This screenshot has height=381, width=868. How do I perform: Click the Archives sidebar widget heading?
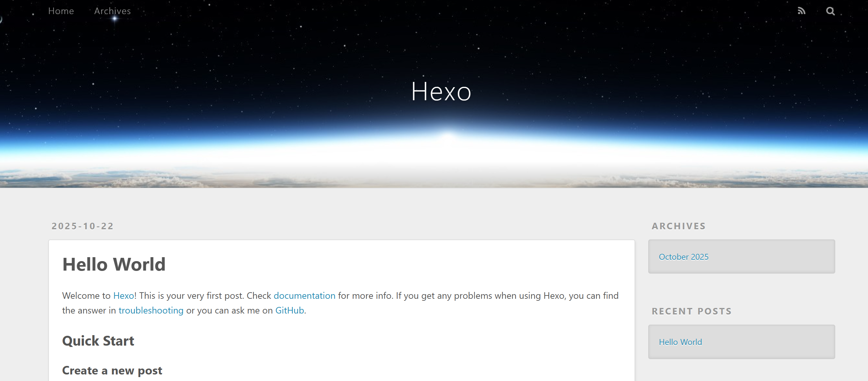[x=678, y=226]
